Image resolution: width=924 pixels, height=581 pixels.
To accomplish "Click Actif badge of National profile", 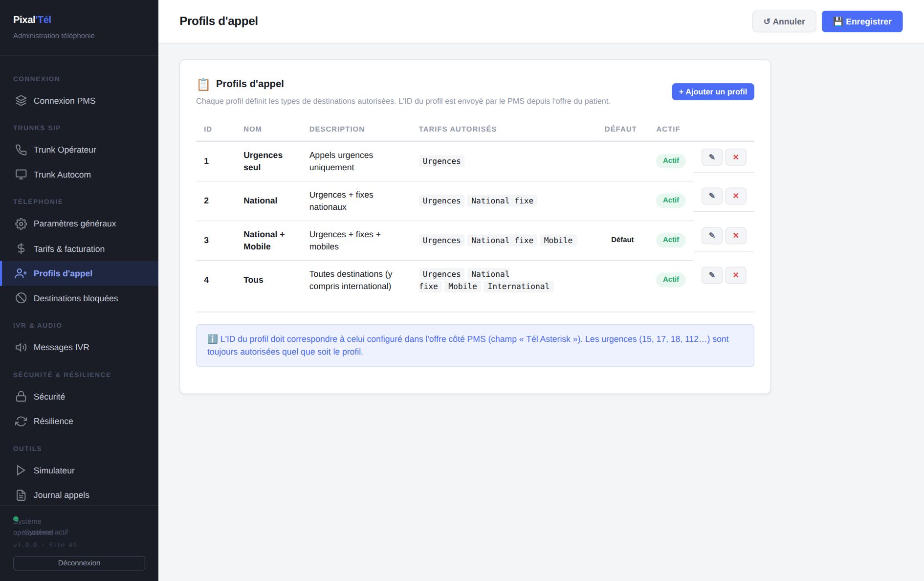I will tap(671, 200).
